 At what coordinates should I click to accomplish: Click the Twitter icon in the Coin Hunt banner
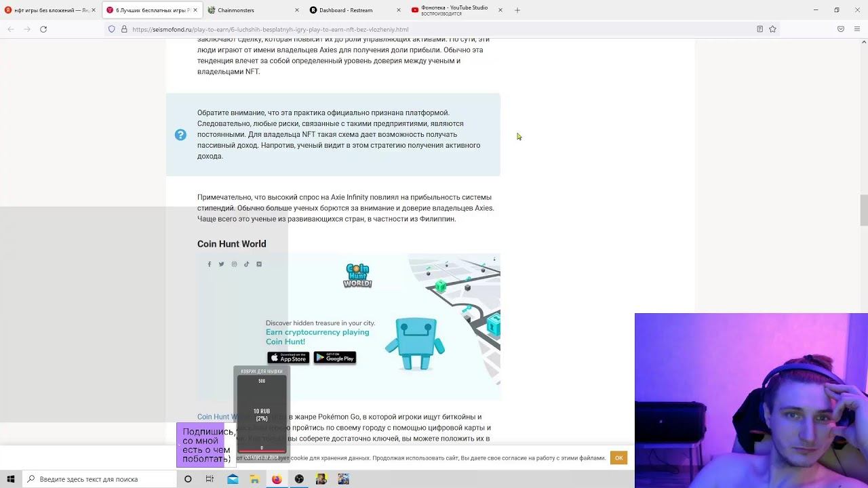(222, 264)
